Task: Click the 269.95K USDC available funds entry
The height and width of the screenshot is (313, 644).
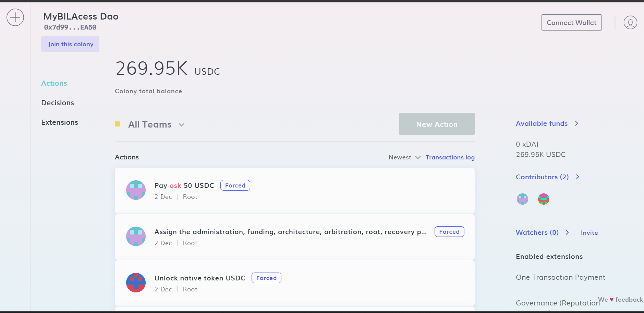Action: (x=541, y=155)
